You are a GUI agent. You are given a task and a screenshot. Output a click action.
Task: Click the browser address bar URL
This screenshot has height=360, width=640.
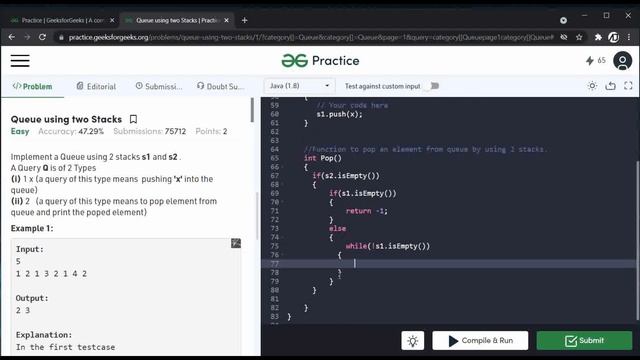pyautogui.click(x=311, y=37)
